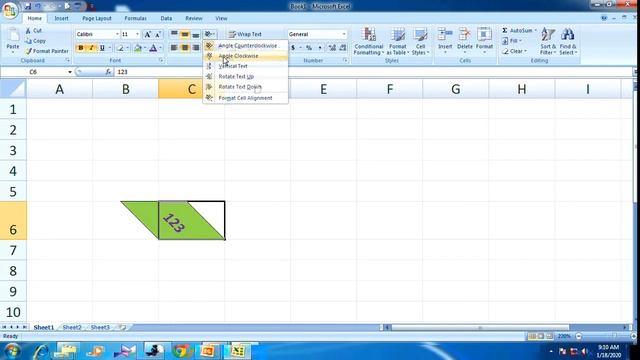Image resolution: width=640 pixels, height=360 pixels.
Task: Cut the selection with the scissors icon
Action: coord(28,31)
